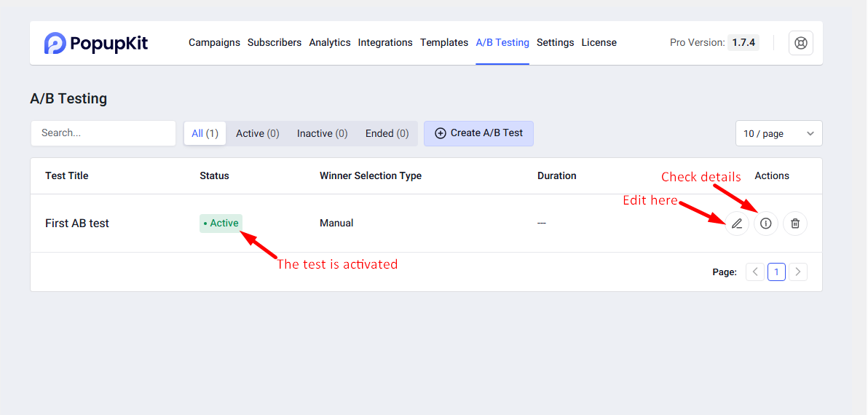Delete First AB test with trash icon
The width and height of the screenshot is (868, 415).
(795, 224)
